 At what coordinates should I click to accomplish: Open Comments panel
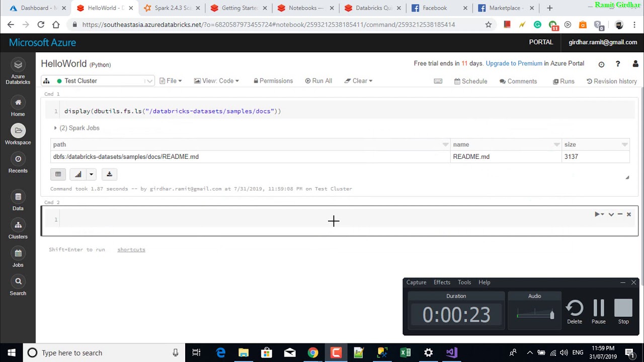[x=518, y=81]
